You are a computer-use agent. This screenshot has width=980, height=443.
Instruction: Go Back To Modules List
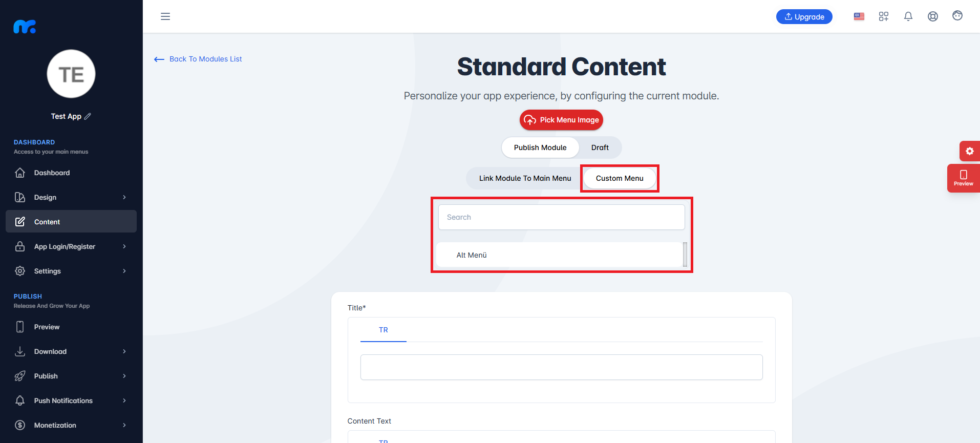[198, 59]
